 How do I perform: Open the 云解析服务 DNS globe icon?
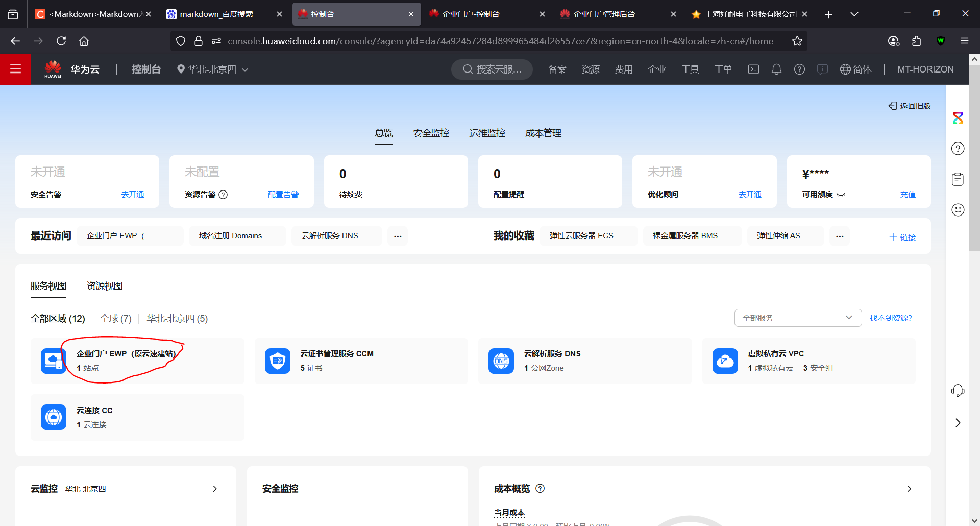click(x=501, y=361)
